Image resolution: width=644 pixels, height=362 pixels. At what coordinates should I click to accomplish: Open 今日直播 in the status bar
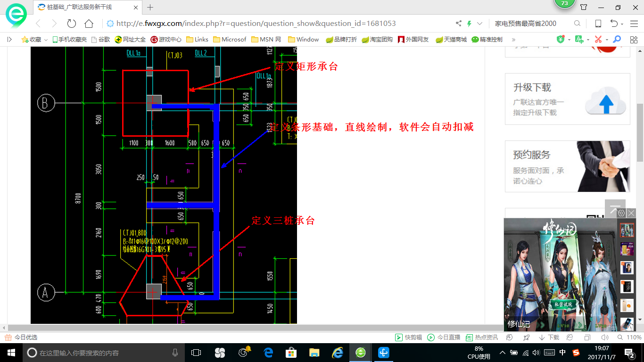pos(444,337)
